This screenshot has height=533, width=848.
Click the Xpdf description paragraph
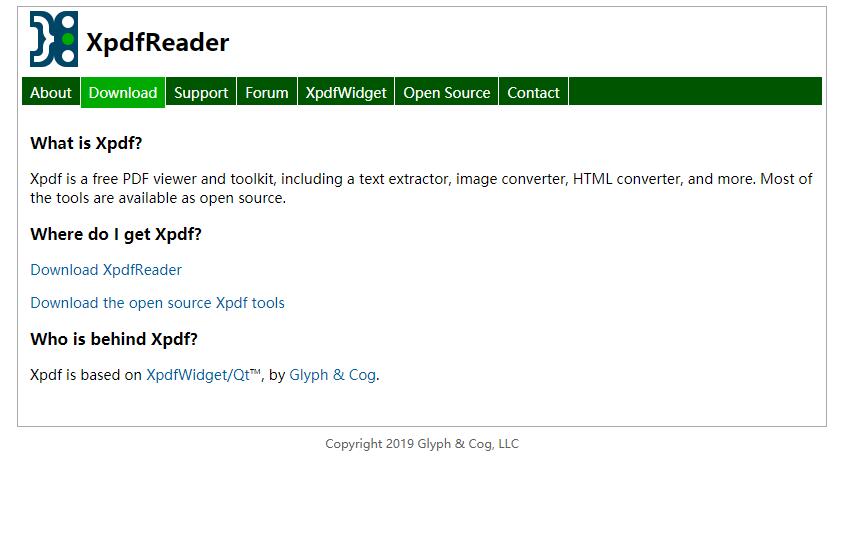[x=420, y=188]
